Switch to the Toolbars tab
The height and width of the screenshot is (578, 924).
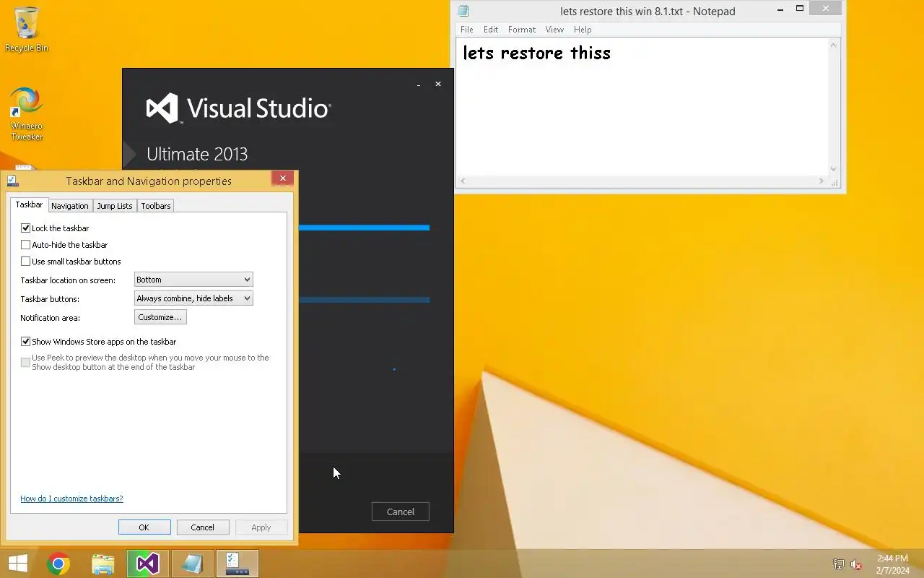coord(156,206)
